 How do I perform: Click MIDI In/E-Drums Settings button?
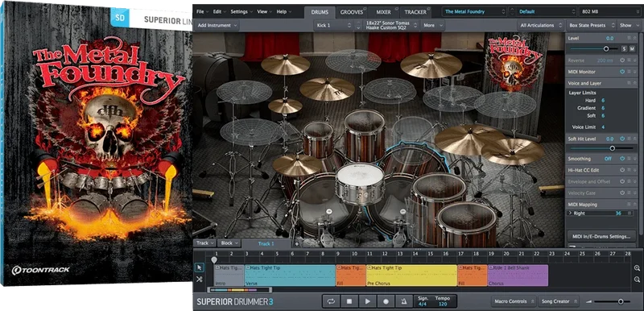pyautogui.click(x=601, y=236)
